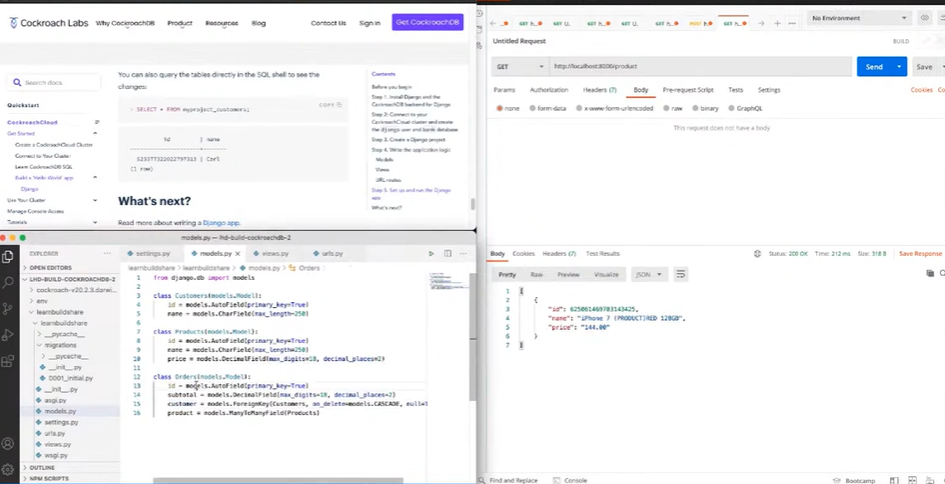This screenshot has height=484, width=945.
Task: Open the Django app link
Action: click(221, 222)
